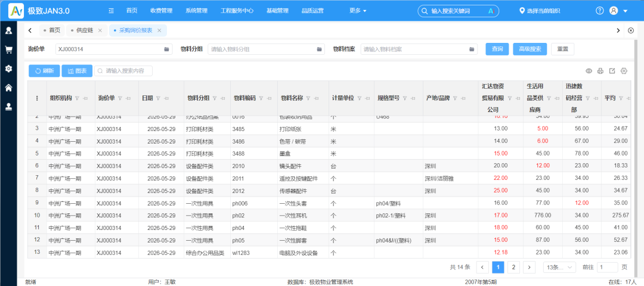
Task: Click the AI assistant icon in search box
Action: (x=490, y=11)
